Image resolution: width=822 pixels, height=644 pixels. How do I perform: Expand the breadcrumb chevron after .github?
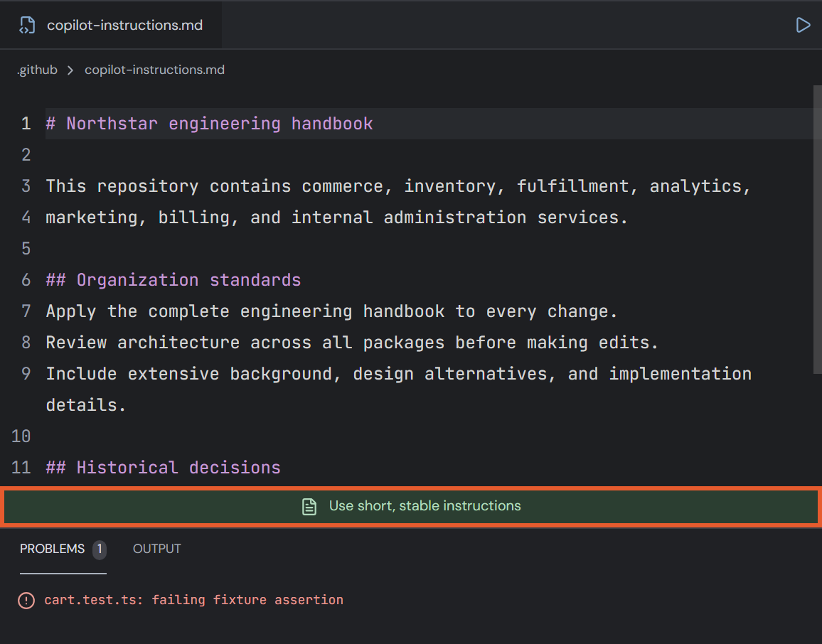tap(70, 70)
